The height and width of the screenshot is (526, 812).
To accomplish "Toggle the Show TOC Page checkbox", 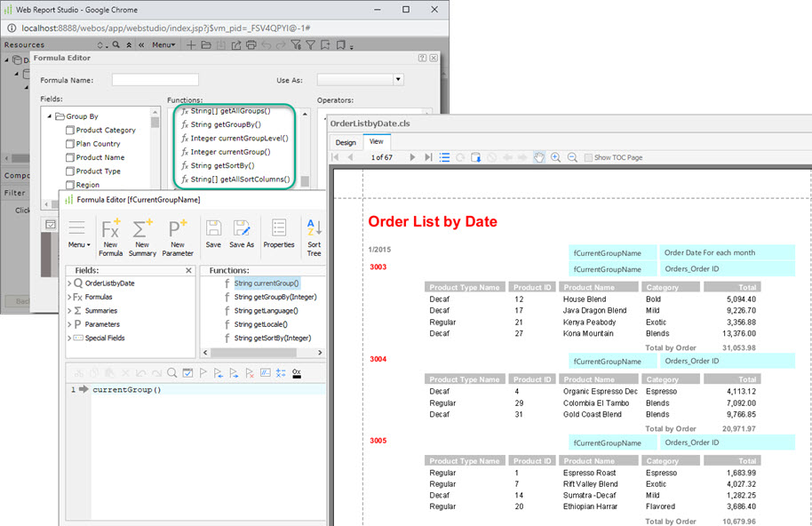I will click(x=588, y=157).
